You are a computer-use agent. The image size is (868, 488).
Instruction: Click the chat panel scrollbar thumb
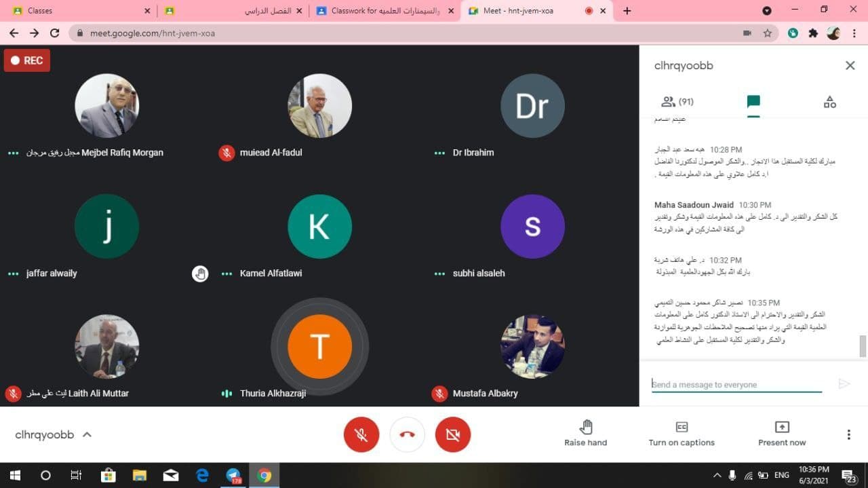pyautogui.click(x=863, y=345)
